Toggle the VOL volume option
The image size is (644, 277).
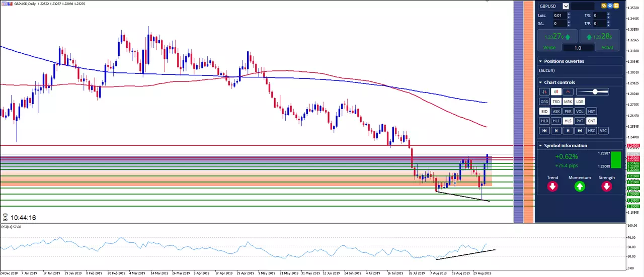(580, 112)
